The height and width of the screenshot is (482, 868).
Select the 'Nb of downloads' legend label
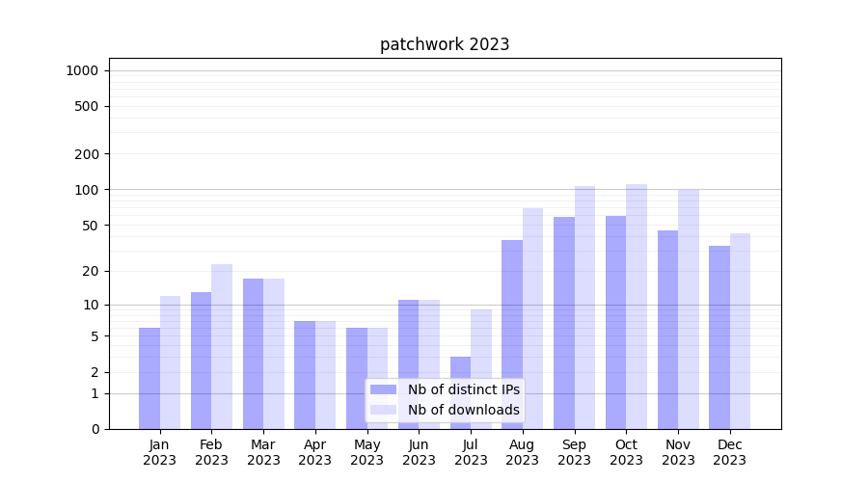pos(463,410)
